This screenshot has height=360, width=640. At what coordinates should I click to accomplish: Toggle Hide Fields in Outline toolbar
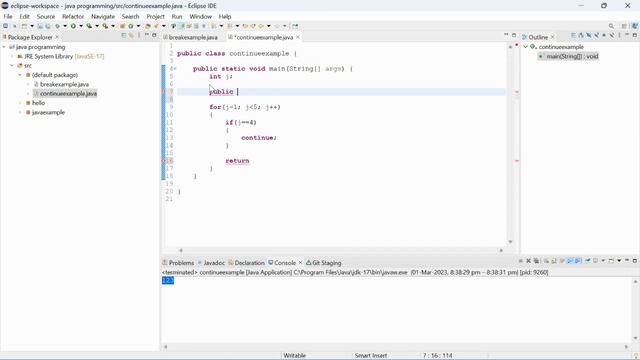tap(589, 36)
